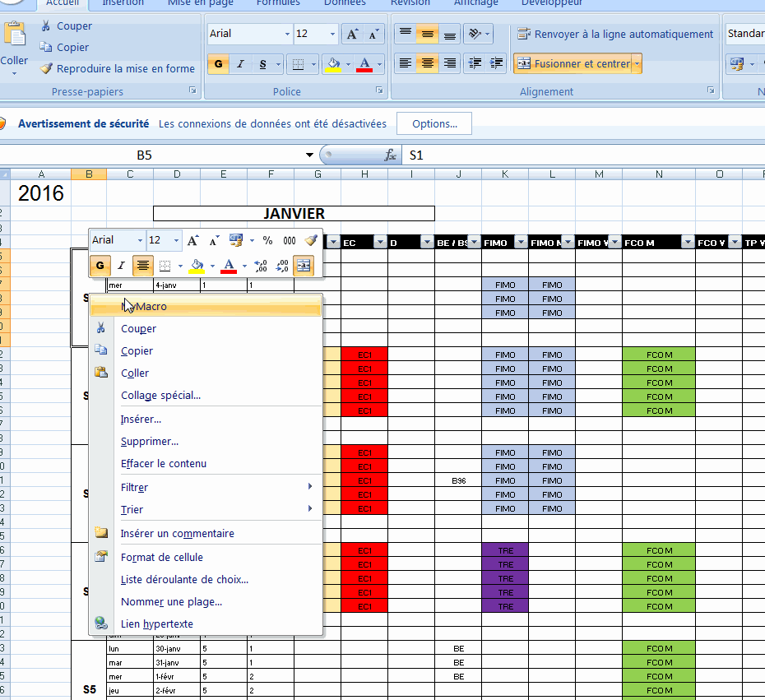Open FIMO column filter dropdown
765x700 pixels.
(521, 242)
